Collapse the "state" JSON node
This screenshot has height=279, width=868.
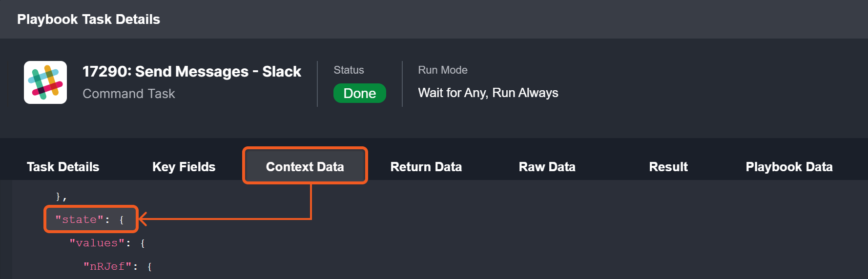(89, 219)
